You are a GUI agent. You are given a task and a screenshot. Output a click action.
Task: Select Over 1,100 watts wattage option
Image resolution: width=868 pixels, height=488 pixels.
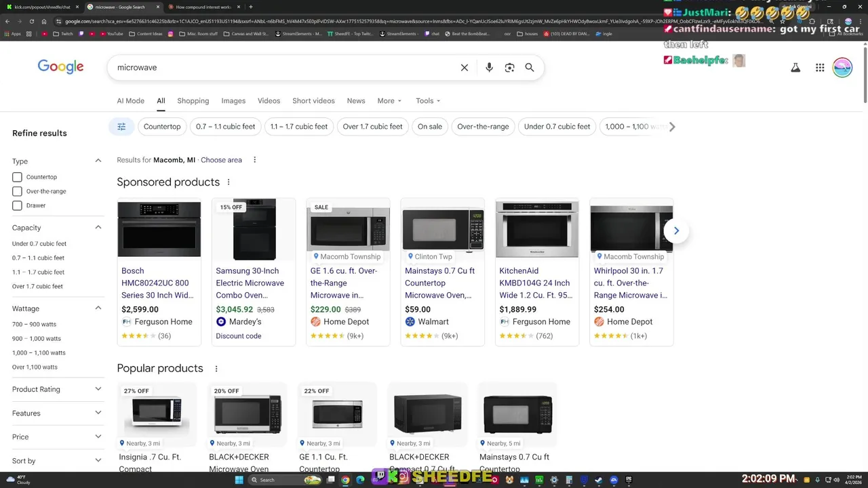click(35, 367)
